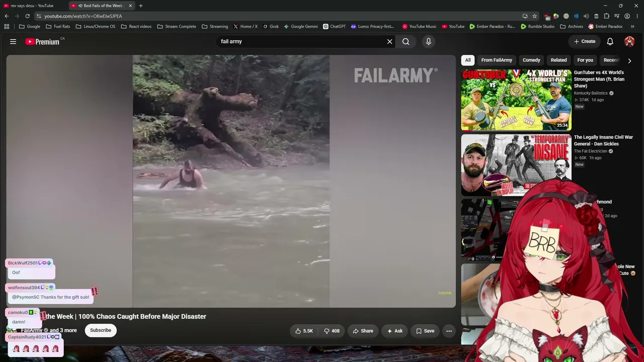Open the React videos bookmarks folder
Image resolution: width=644 pixels, height=362 pixels.
[136, 27]
